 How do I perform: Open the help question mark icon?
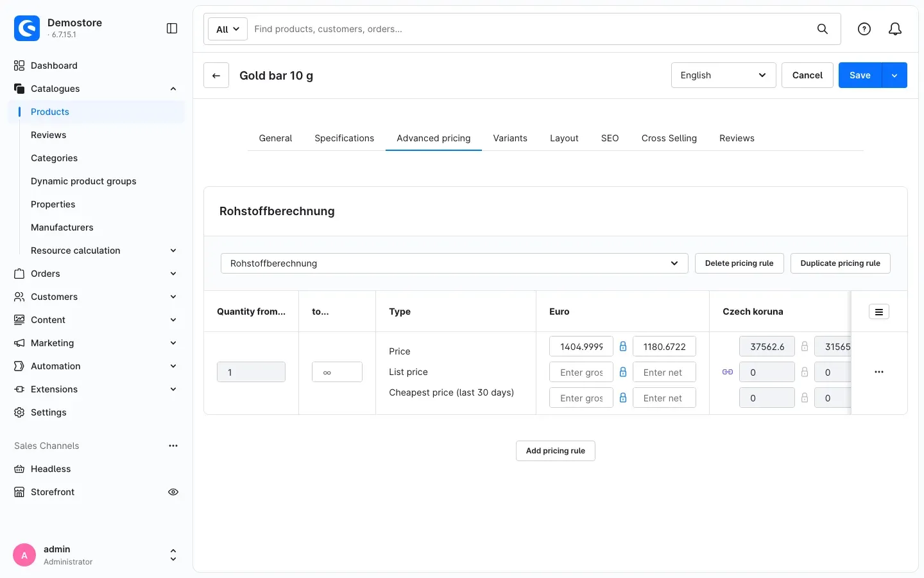[x=864, y=29]
